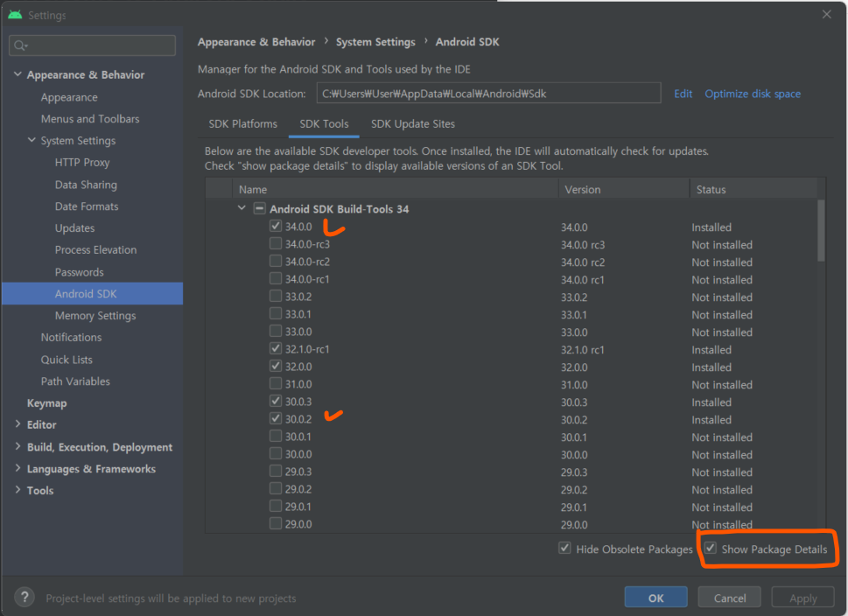Check the 33.0.1 build tools checkbox
Viewport: 848px width, 616px height.
coord(276,313)
